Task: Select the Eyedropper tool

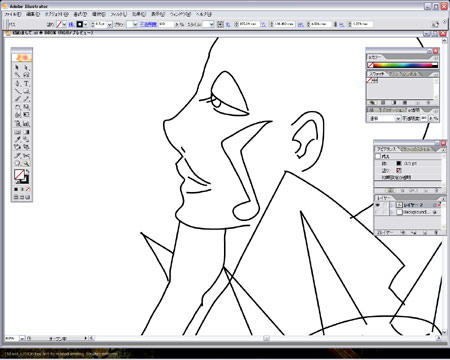Action: (18, 139)
